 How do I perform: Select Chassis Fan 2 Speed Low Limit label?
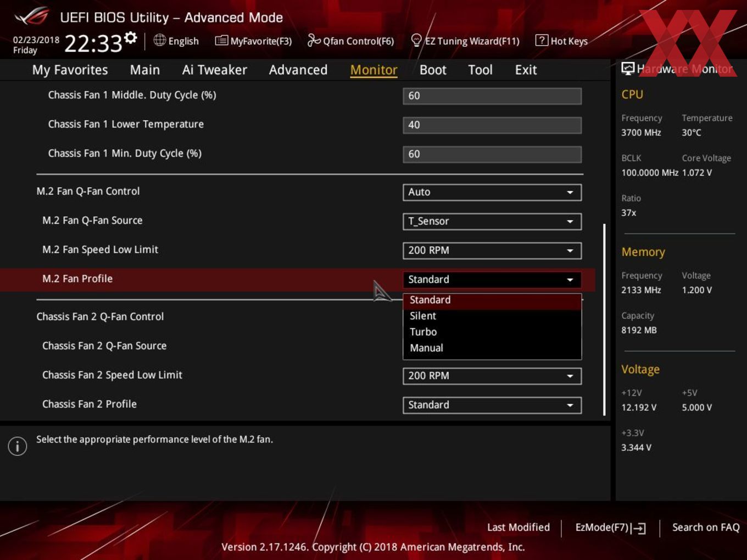[112, 375]
